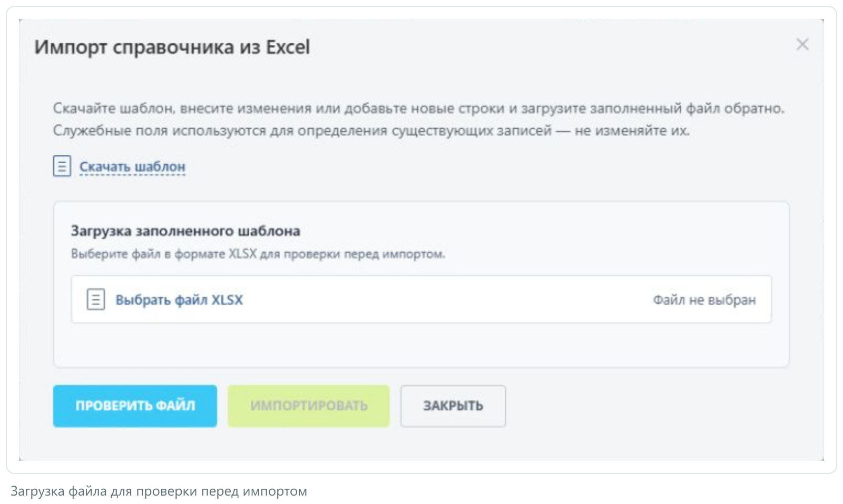Click the Закрыть button
The width and height of the screenshot is (843, 504).
tap(453, 406)
